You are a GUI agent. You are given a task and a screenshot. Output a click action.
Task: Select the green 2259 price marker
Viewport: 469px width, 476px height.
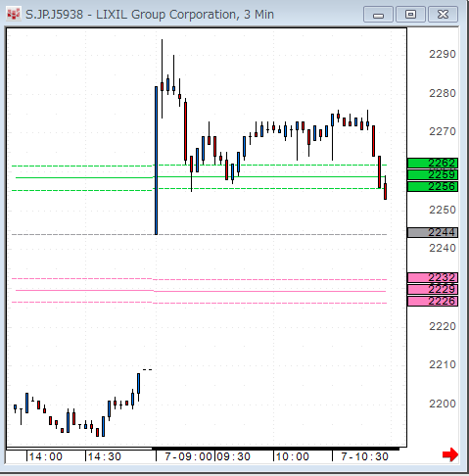point(433,174)
